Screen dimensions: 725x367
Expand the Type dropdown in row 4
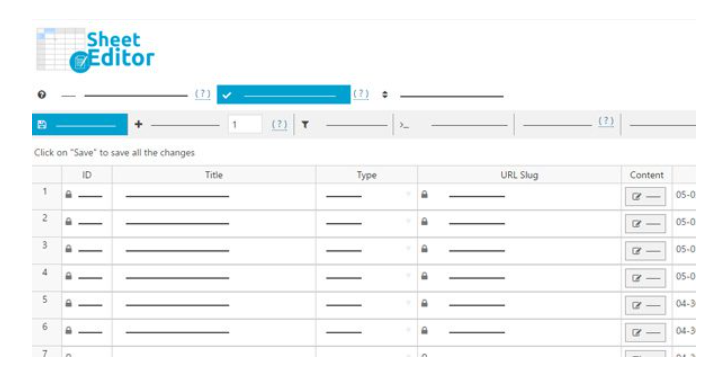[408, 276]
